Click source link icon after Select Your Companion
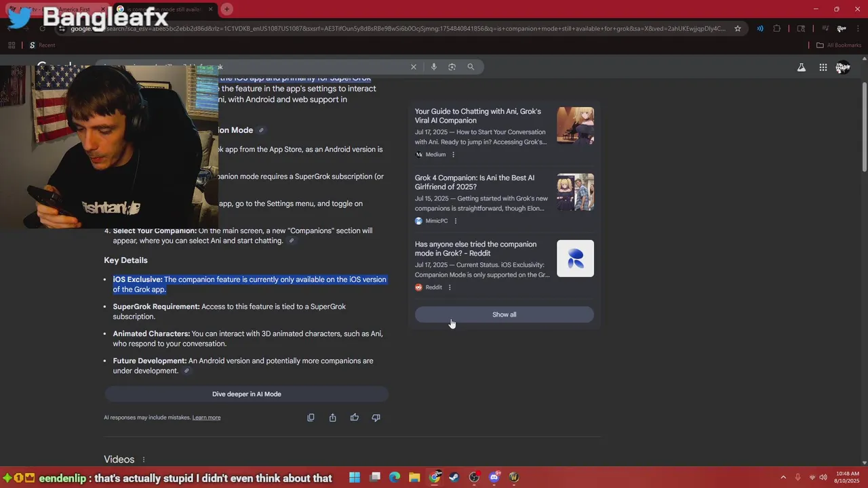The height and width of the screenshot is (488, 868). pyautogui.click(x=292, y=241)
